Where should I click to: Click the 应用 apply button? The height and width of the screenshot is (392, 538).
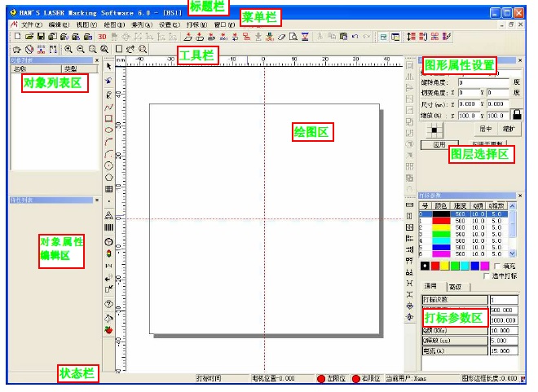click(x=439, y=144)
